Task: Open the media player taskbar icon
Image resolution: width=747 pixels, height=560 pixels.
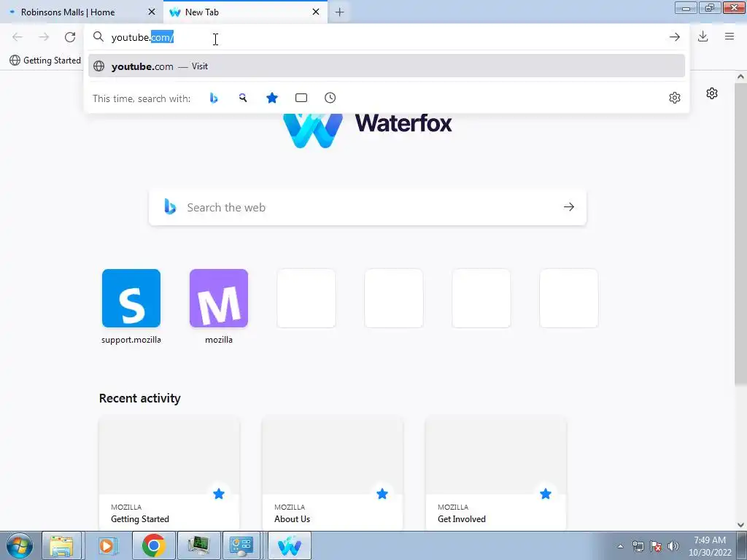Action: click(107, 545)
